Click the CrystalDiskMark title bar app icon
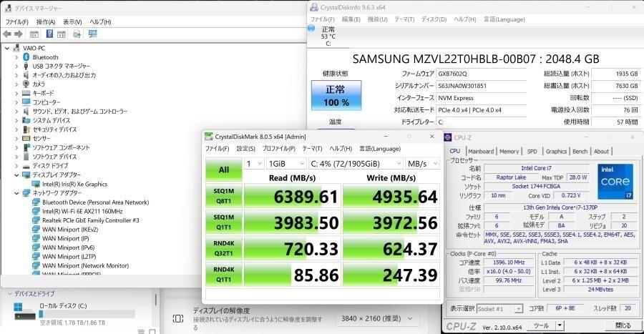The image size is (644, 334). point(209,136)
